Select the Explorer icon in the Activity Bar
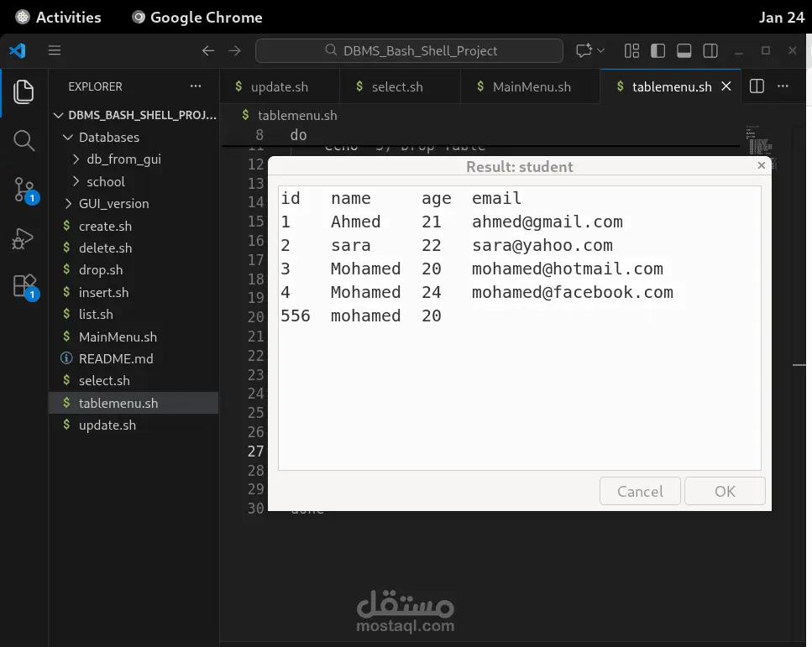 pyautogui.click(x=24, y=91)
